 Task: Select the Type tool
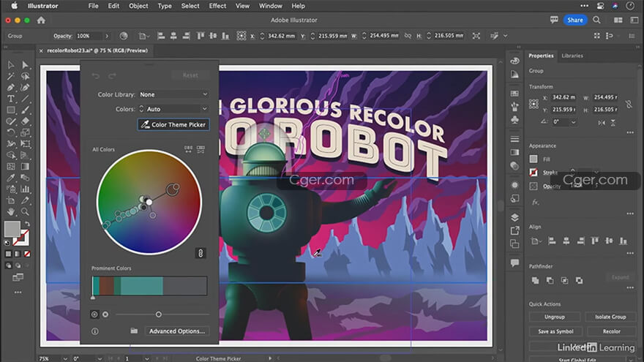click(x=11, y=99)
